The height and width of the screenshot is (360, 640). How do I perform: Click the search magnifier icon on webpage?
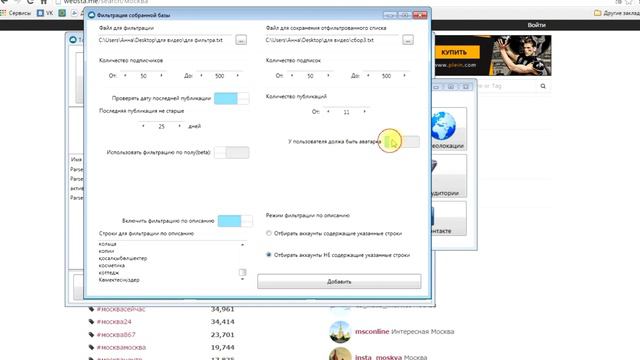pyautogui.click(x=543, y=86)
